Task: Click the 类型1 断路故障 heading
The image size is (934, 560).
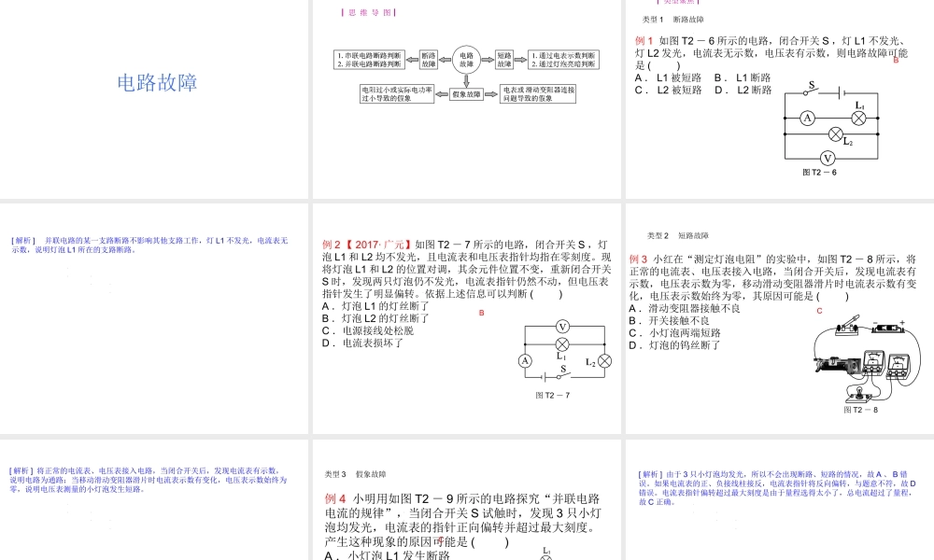Action: pyautogui.click(x=673, y=20)
